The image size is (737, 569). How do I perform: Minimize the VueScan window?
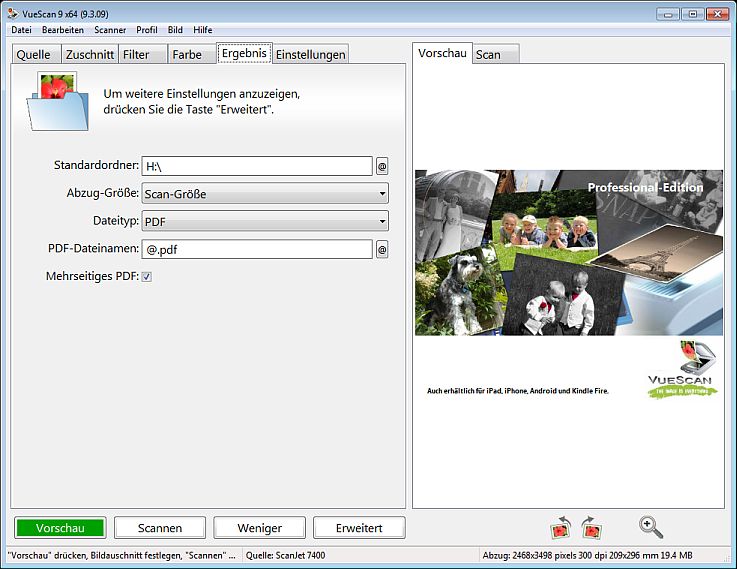tap(668, 14)
